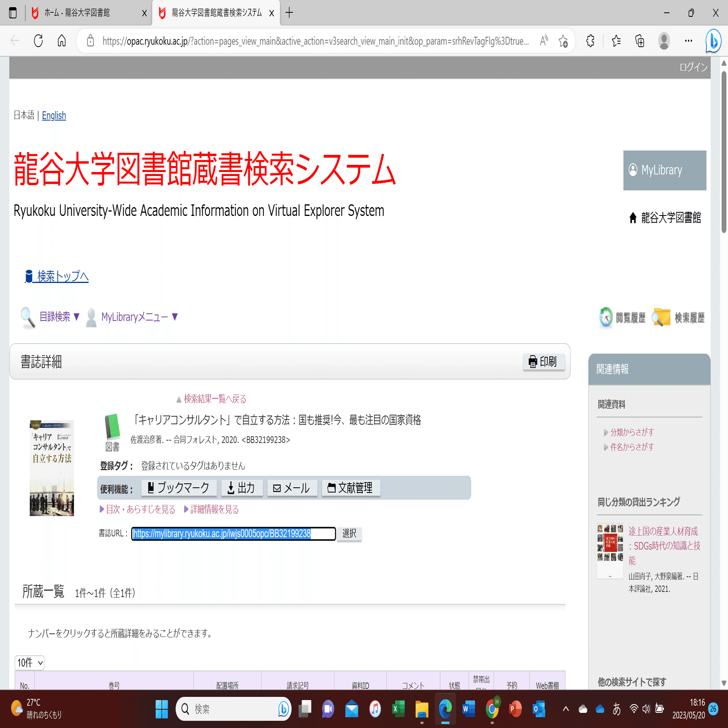The width and height of the screenshot is (728, 728).
Task: Open the 検索履歴 history
Action: click(x=678, y=318)
